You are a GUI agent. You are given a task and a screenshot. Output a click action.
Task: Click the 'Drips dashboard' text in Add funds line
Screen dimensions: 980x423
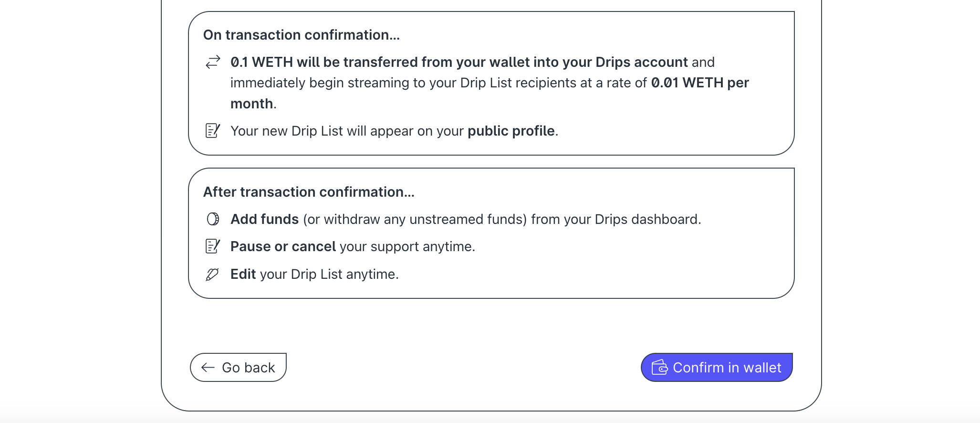pyautogui.click(x=646, y=219)
